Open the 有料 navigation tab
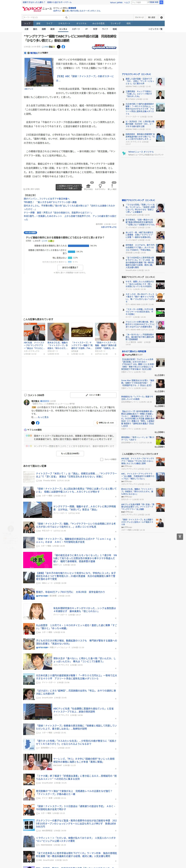This screenshot has width=186, height=868. click(x=128, y=24)
